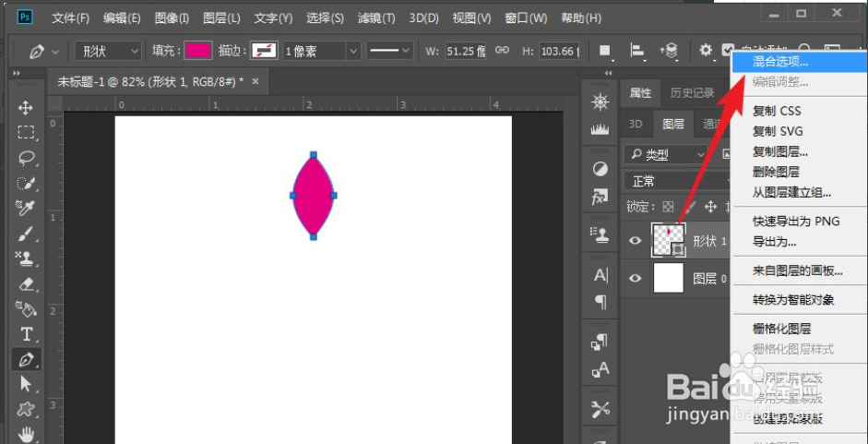Image resolution: width=868 pixels, height=444 pixels.
Task: Open the 滤镜(T) menu
Action: pyautogui.click(x=376, y=18)
